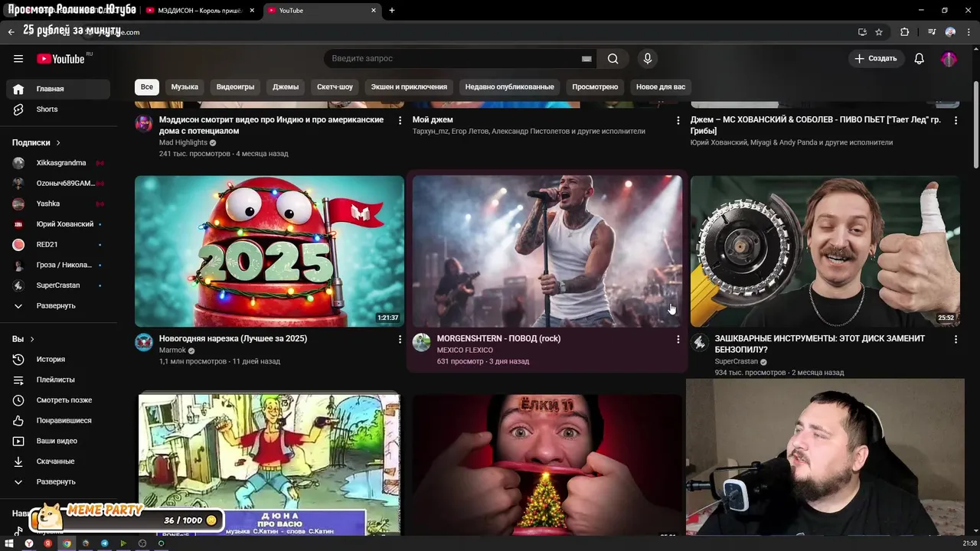980x551 pixels.
Task: Open browser media controls icon
Action: [932, 32]
